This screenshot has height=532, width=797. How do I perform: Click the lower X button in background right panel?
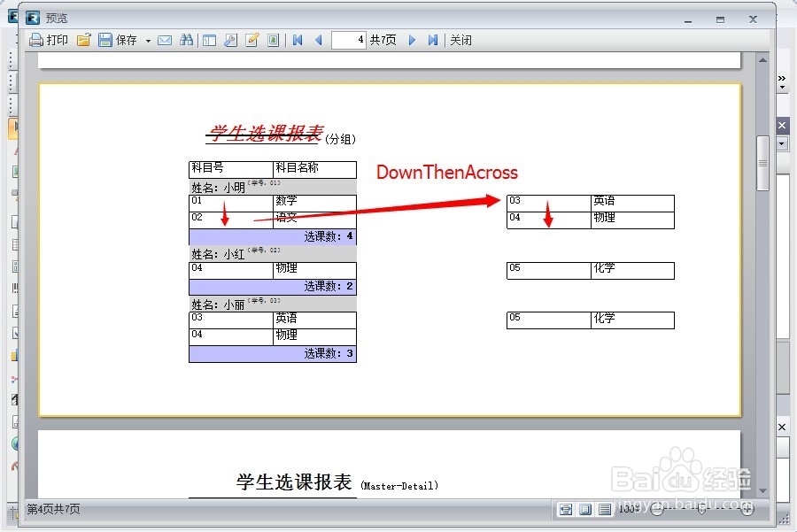click(x=782, y=428)
